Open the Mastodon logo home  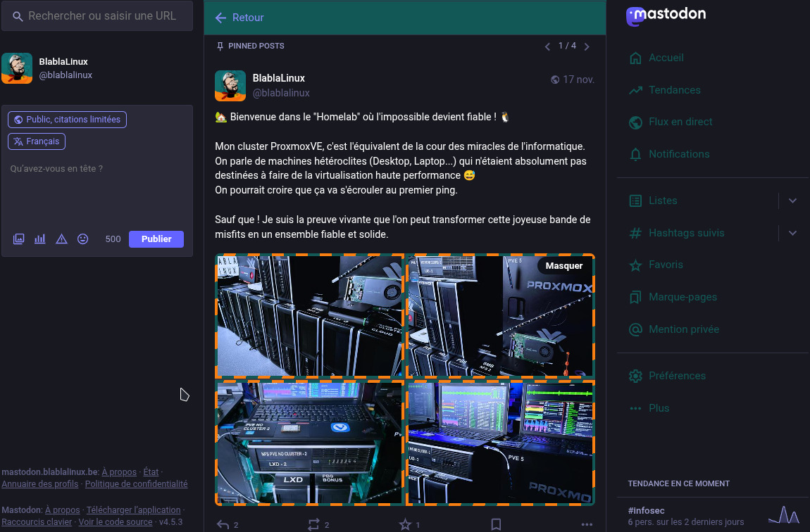point(666,15)
